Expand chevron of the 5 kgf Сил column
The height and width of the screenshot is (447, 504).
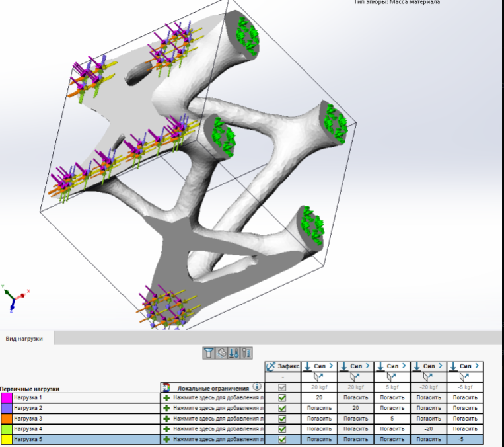[404, 366]
